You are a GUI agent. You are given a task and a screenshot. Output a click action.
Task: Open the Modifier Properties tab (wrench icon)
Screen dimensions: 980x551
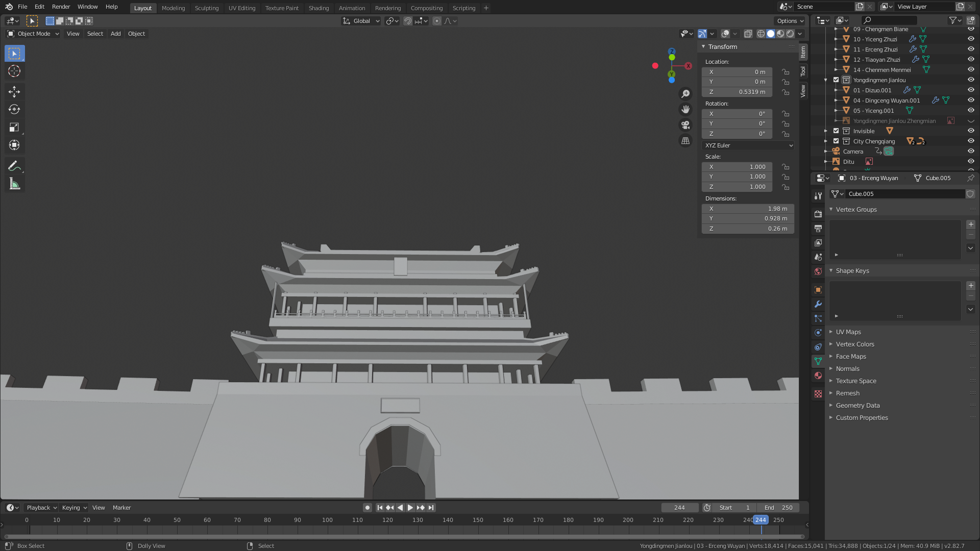pos(818,304)
